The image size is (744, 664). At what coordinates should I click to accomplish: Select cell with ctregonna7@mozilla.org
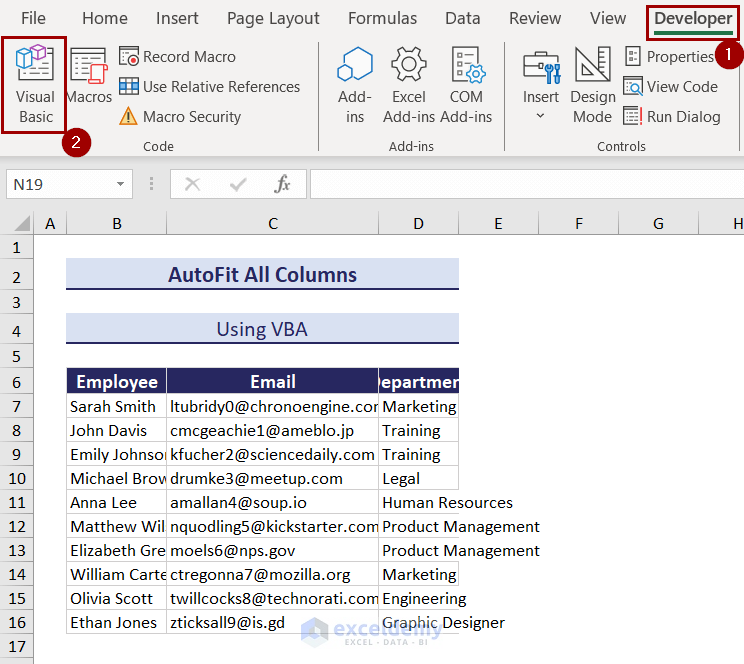coord(273,574)
